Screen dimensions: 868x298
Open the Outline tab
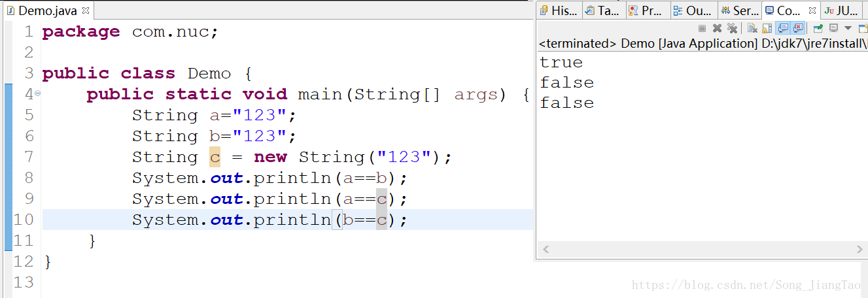(693, 10)
